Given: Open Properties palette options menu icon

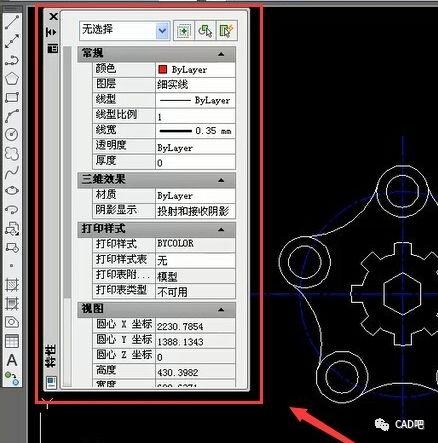Looking at the screenshot, I should pos(52,49).
